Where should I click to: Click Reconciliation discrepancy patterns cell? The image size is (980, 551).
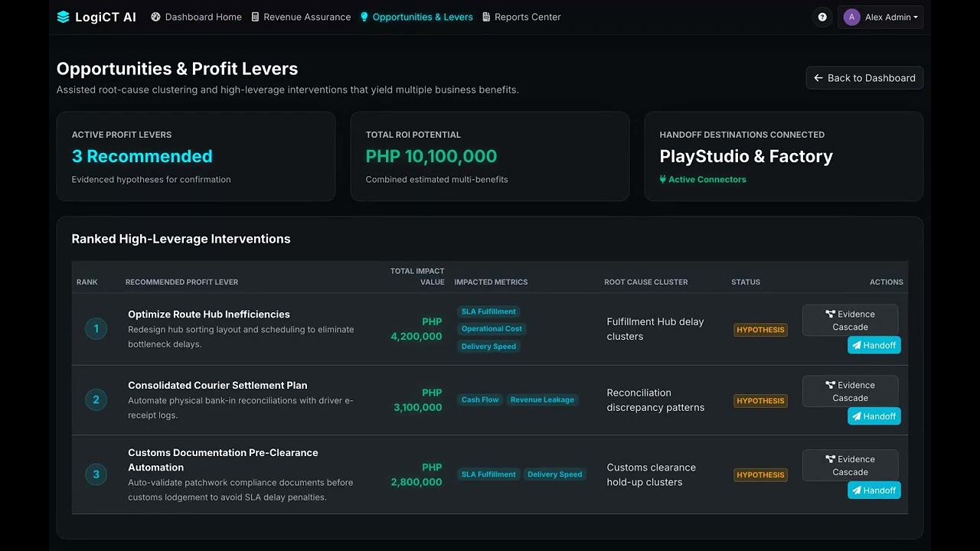pyautogui.click(x=655, y=400)
